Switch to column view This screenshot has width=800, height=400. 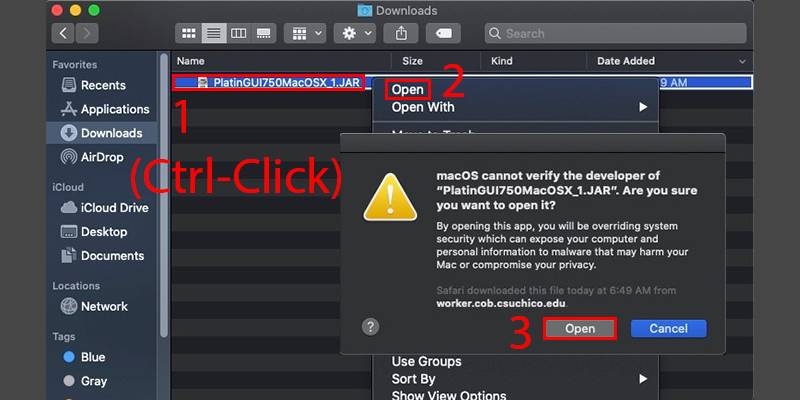click(x=239, y=33)
